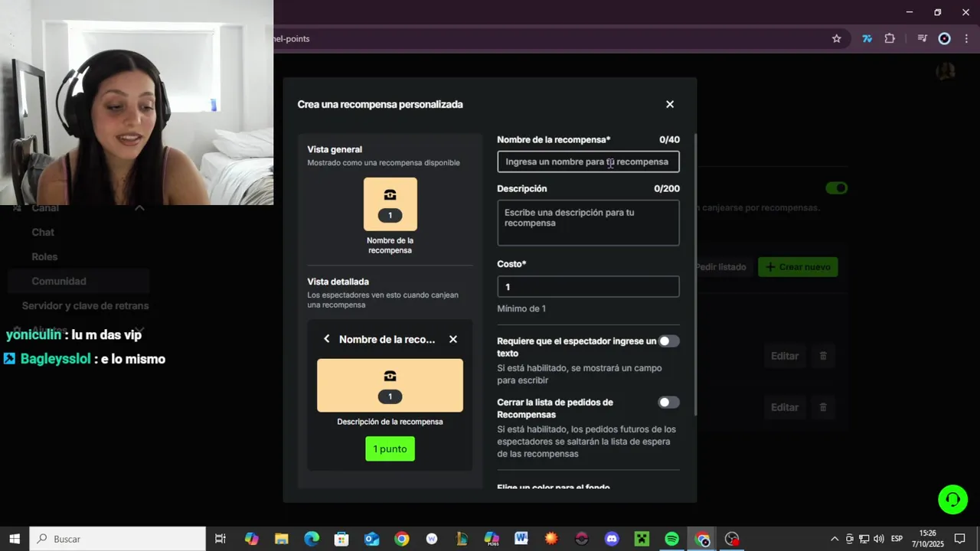Click the Costo input field
This screenshot has width=980, height=551.
pyautogui.click(x=588, y=286)
